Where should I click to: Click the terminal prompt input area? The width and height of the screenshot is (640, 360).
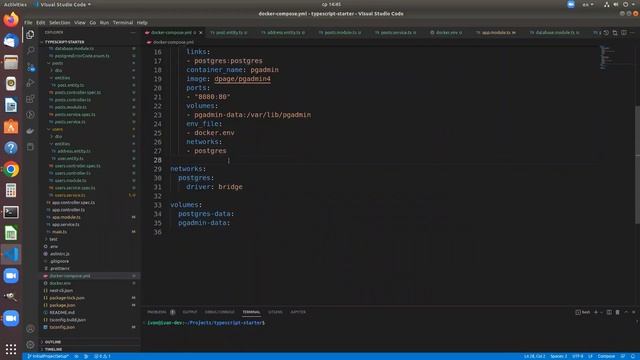(x=390, y=323)
